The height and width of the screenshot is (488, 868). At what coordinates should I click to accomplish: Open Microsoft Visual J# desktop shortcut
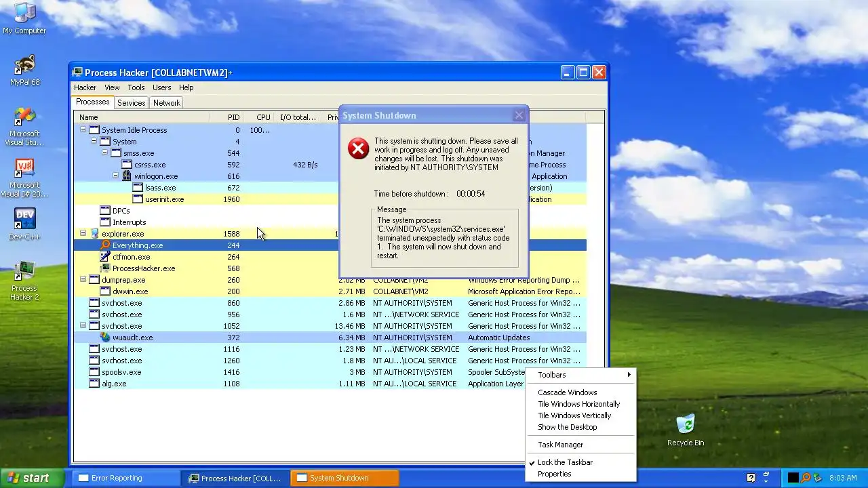[24, 178]
